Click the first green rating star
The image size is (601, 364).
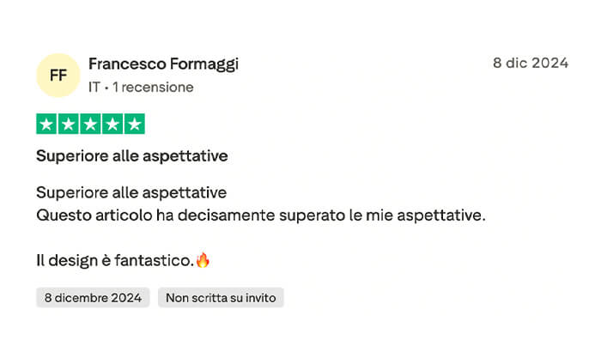[x=46, y=124]
